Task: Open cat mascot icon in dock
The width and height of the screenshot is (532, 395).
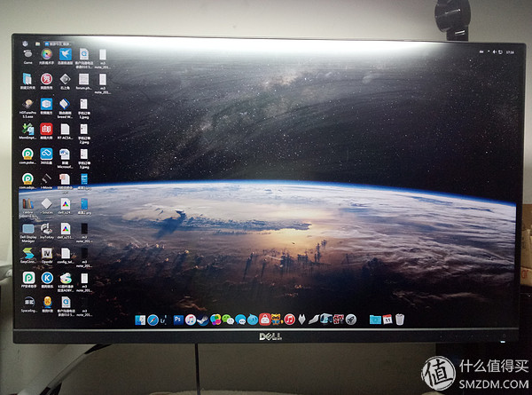Action: (277, 320)
